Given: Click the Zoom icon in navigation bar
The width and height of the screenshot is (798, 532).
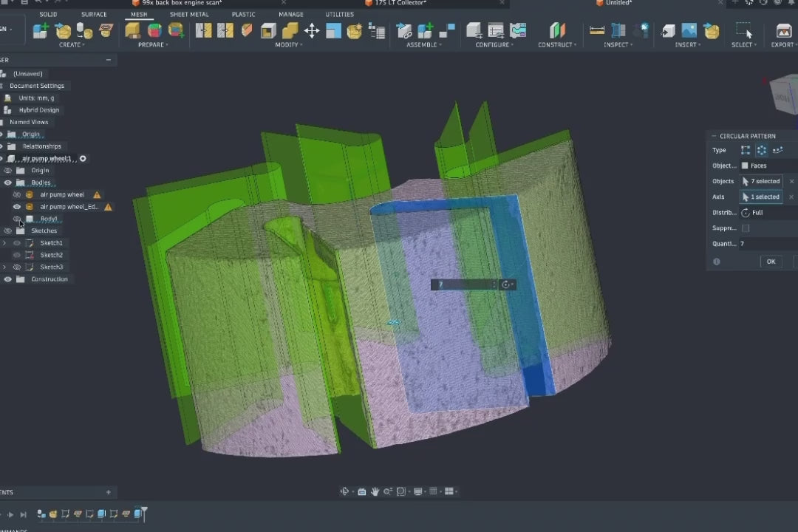Looking at the screenshot, I should pos(388,491).
